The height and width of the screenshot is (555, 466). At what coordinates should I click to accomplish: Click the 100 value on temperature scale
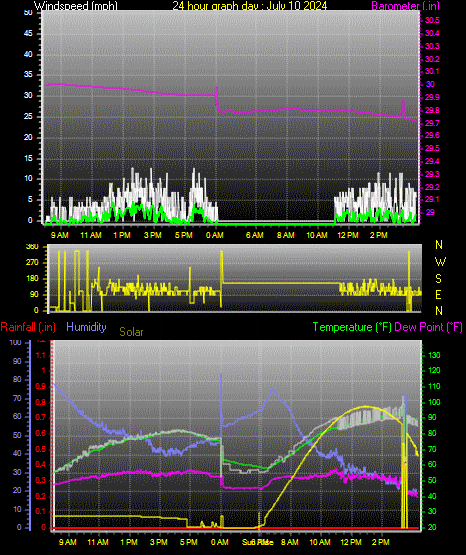pos(434,402)
